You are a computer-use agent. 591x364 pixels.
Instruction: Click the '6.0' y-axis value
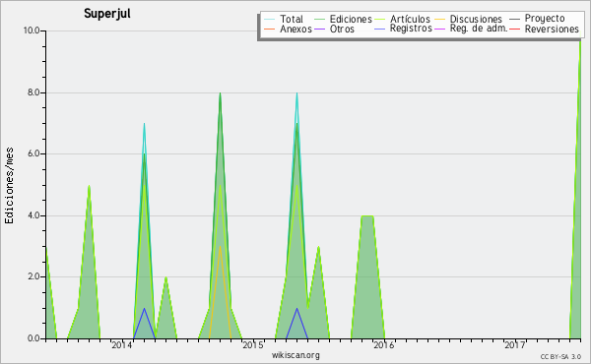(x=33, y=153)
